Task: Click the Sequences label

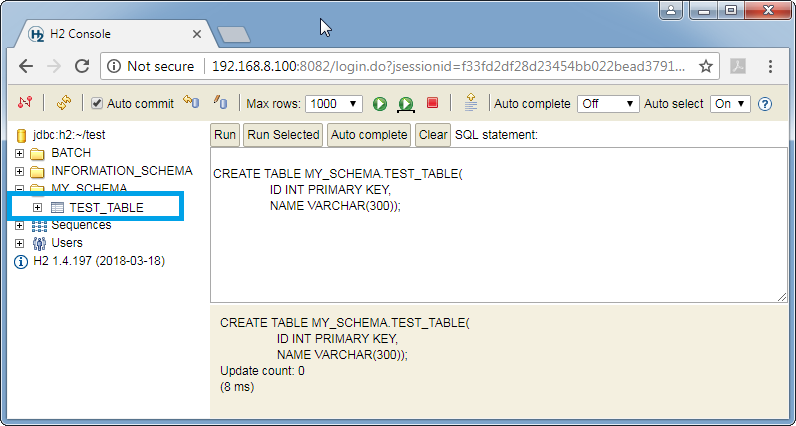Action: click(x=81, y=224)
